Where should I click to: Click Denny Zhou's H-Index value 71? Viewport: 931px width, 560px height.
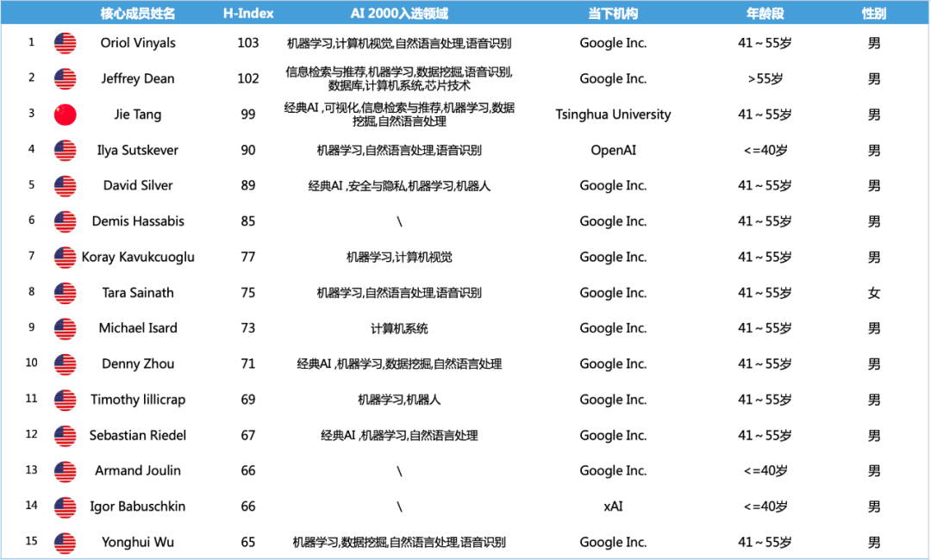tap(248, 364)
